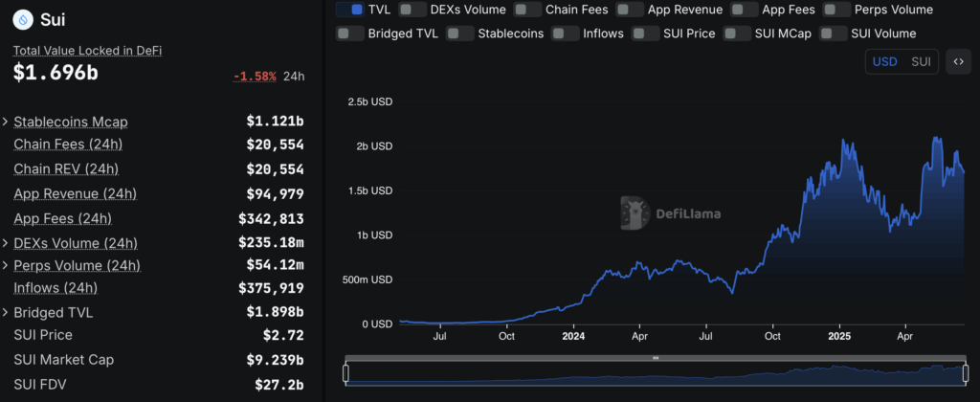The image size is (980, 402).
Task: Click the Inflows (24h) label
Action: click(x=56, y=288)
